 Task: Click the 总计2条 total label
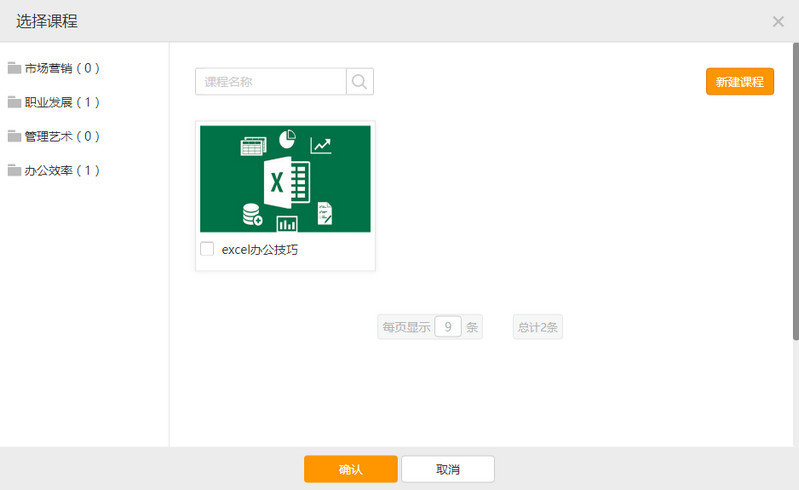pos(538,327)
